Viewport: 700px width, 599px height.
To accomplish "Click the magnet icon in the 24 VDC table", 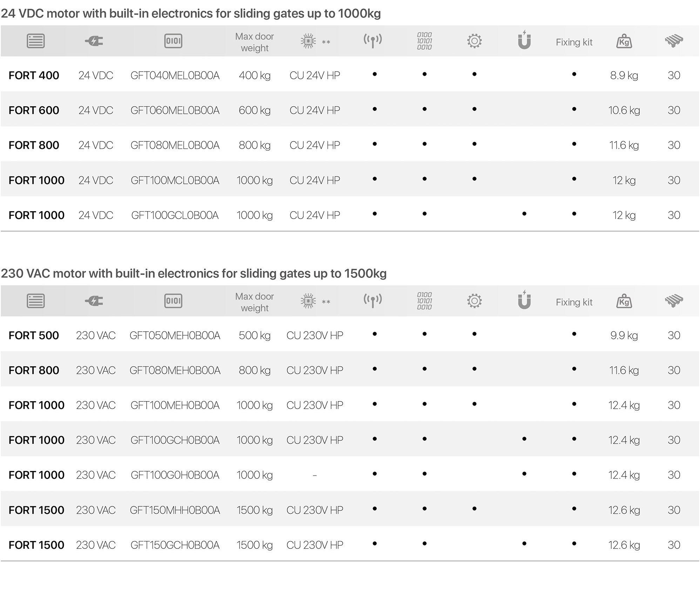I will pos(524,40).
